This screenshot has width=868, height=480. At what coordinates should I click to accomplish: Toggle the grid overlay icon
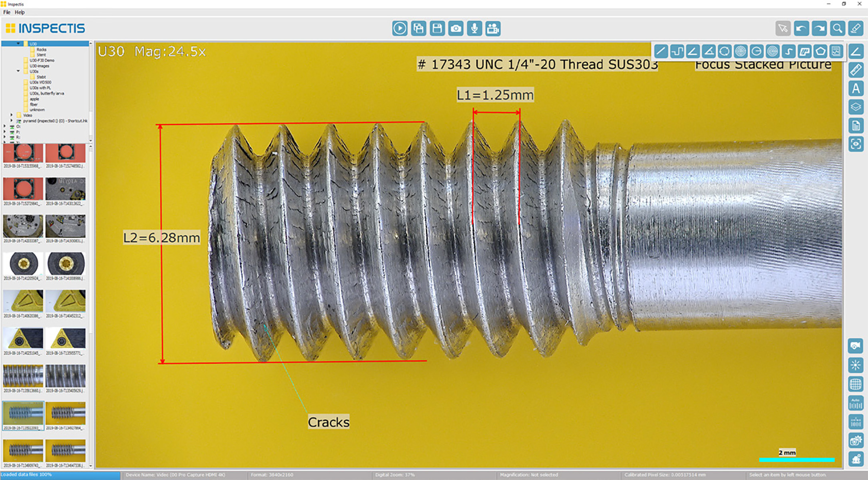(855, 384)
